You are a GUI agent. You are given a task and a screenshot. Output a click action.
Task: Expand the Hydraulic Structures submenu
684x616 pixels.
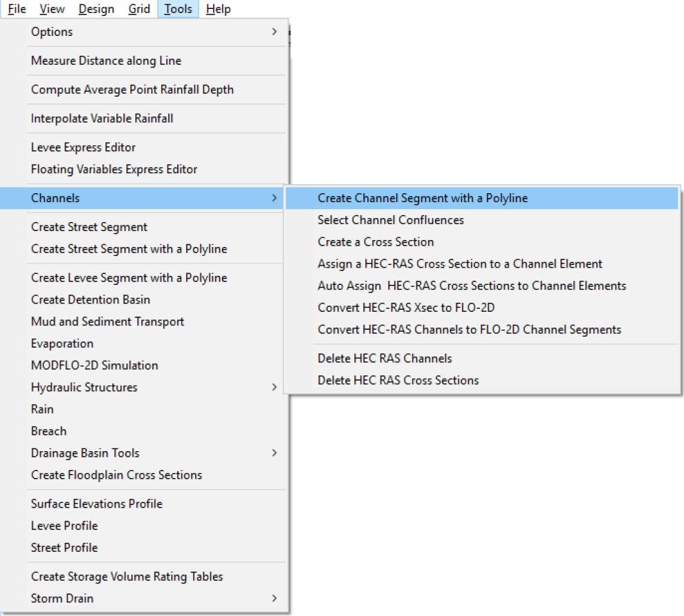152,387
